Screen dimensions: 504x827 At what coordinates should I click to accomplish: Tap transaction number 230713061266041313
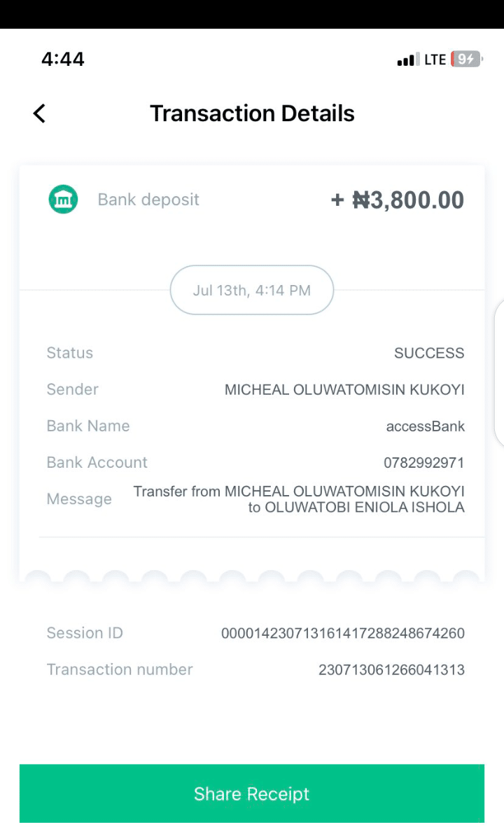pos(391,670)
